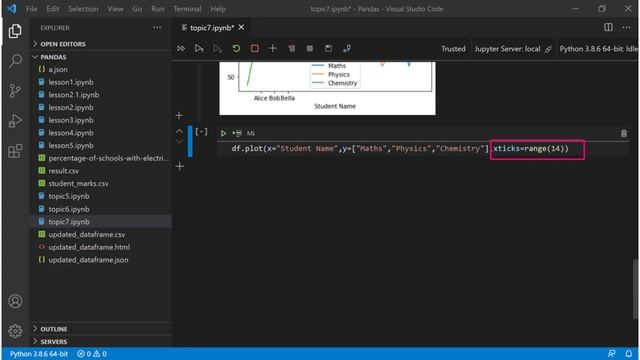Image resolution: width=640 pixels, height=360 pixels.
Task: Open result.csv file
Action: pyautogui.click(x=101, y=171)
